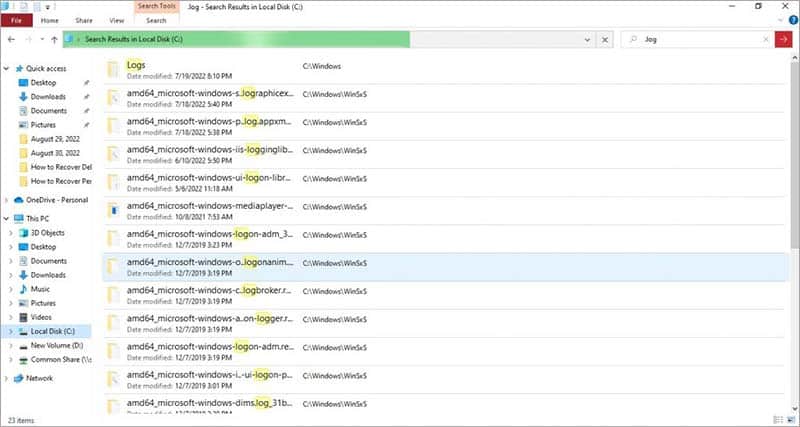This screenshot has height=427, width=800.
Task: Open Desktop under Quick access
Action: [43, 83]
